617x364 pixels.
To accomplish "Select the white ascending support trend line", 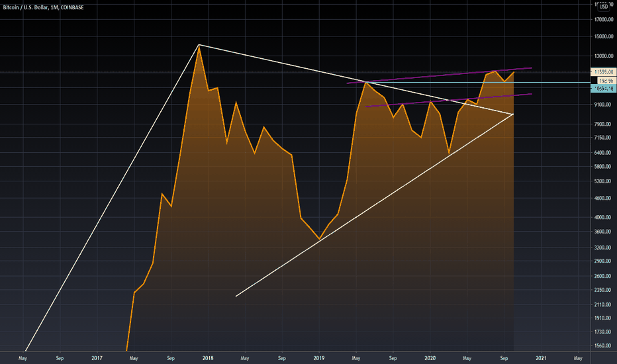I will (x=375, y=205).
